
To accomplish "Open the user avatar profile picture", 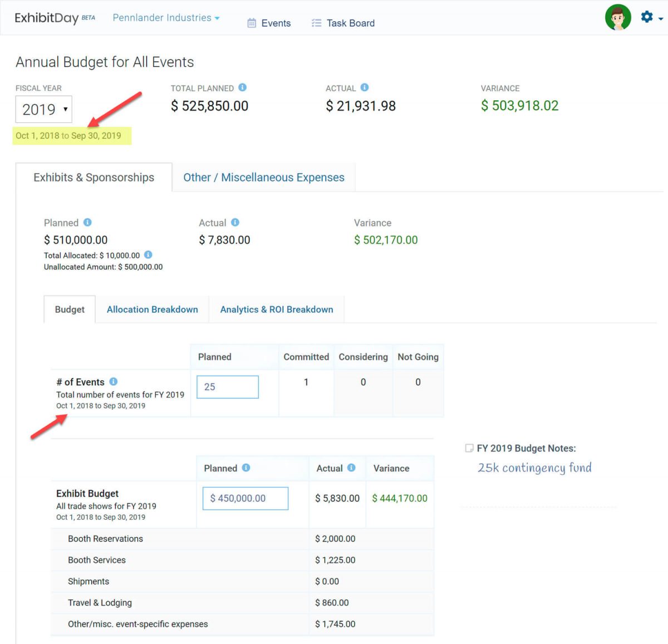I will (x=618, y=17).
